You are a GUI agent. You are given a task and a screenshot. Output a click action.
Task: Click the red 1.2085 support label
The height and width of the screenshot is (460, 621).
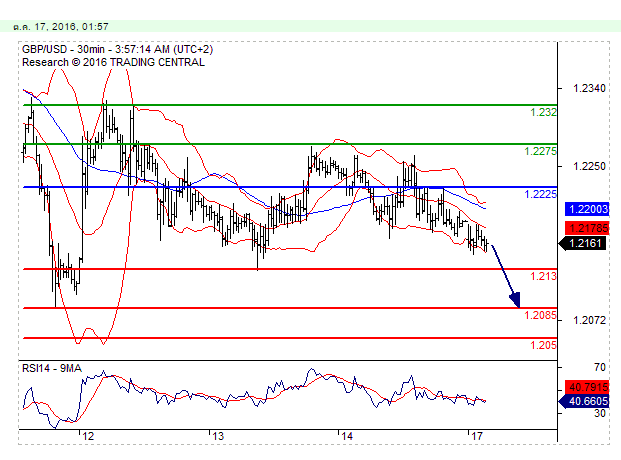pyautogui.click(x=540, y=315)
